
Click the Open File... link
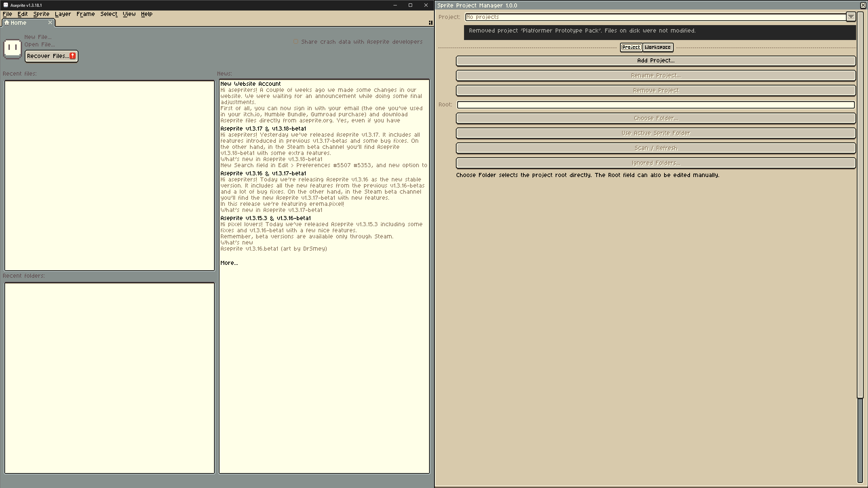(x=40, y=44)
